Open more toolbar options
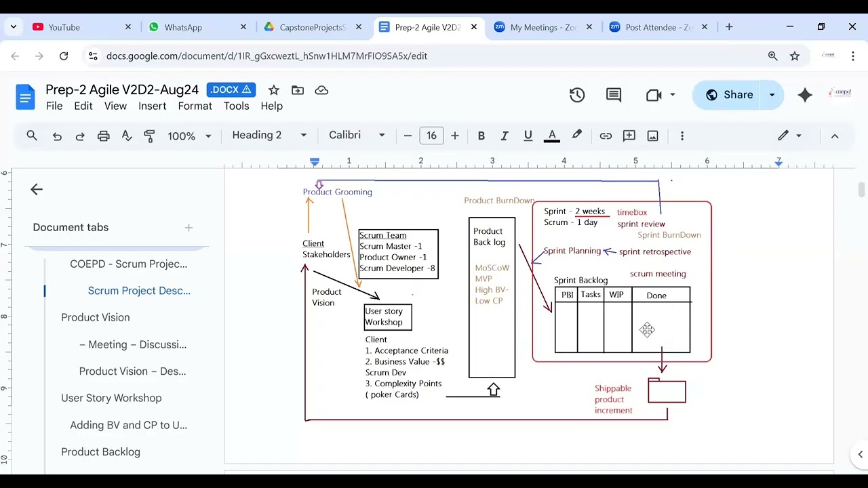This screenshot has height=488, width=868. pos(682,136)
